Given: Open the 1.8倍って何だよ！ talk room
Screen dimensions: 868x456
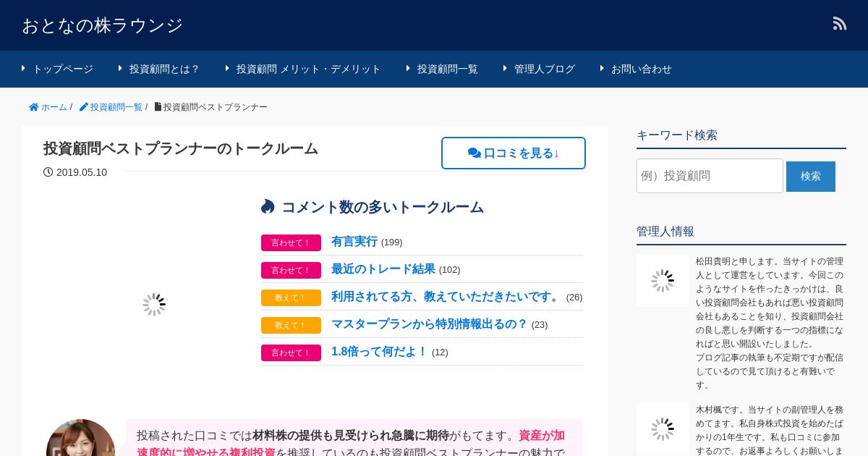Looking at the screenshot, I should point(380,352).
